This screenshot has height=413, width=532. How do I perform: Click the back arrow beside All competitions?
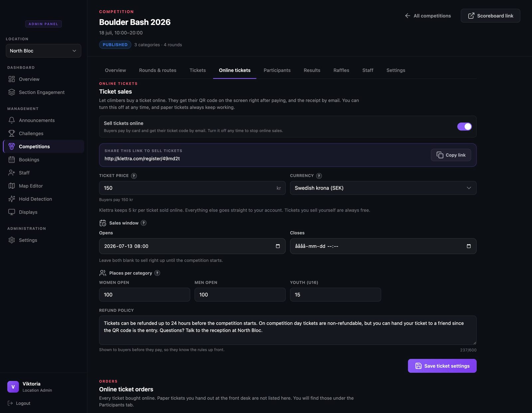pyautogui.click(x=408, y=16)
